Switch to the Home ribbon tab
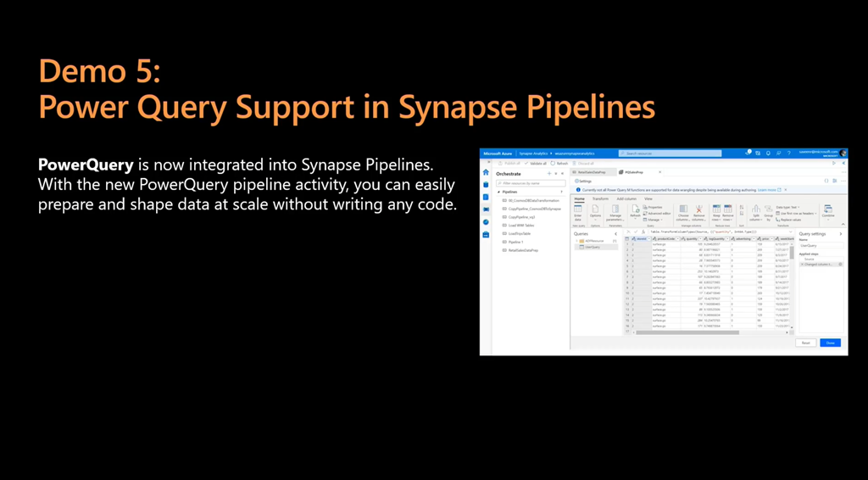The width and height of the screenshot is (868, 480). coord(580,198)
